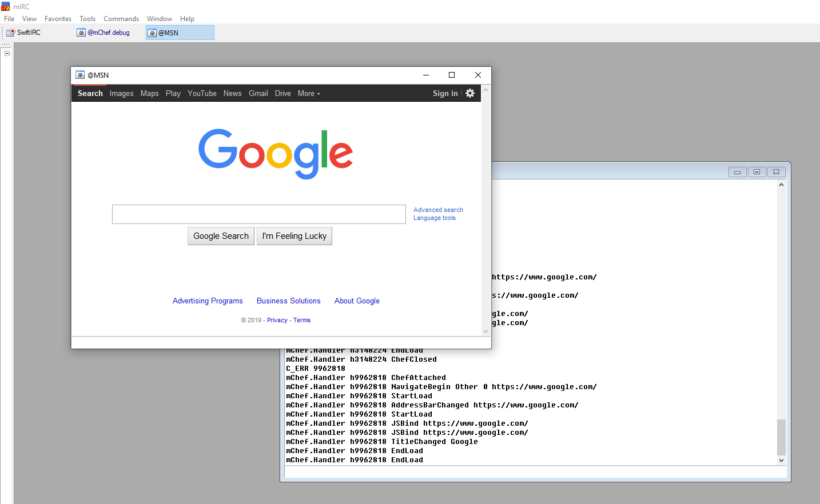Click the I'm Feeling Lucky button
This screenshot has width=820, height=504.
(294, 236)
